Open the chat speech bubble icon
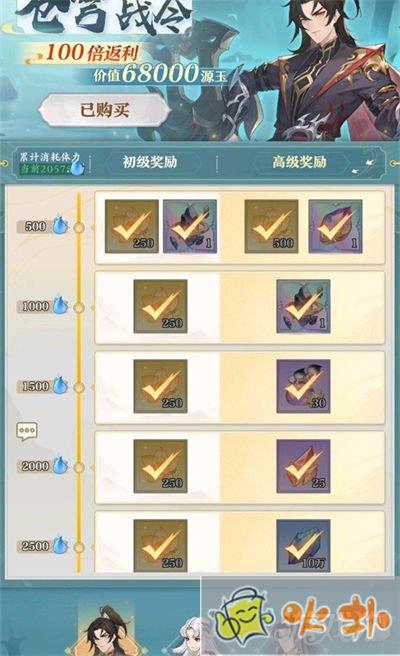This screenshot has height=656, width=400. pyautogui.click(x=27, y=431)
